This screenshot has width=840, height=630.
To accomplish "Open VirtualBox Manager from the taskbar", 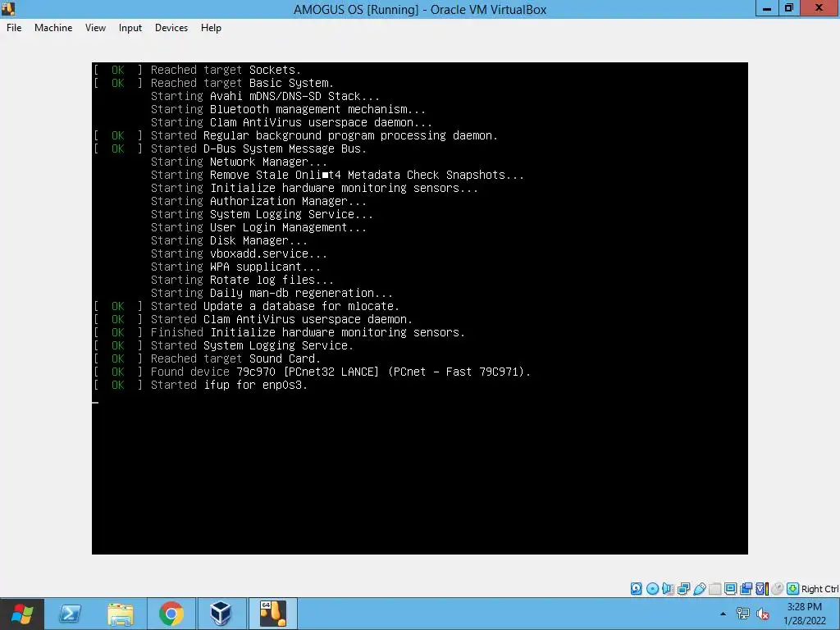I will (x=221, y=614).
